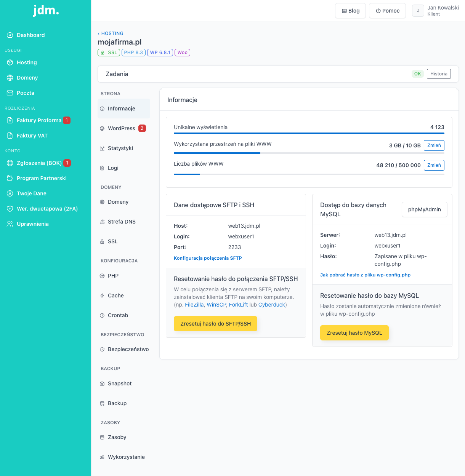The height and width of the screenshot is (476, 465).
Task: Click Zmień next to WWW file space
Action: (434, 145)
